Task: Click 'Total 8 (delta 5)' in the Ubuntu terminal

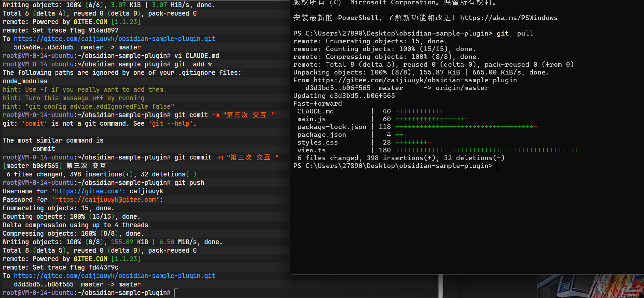Action: pyautogui.click(x=34, y=251)
